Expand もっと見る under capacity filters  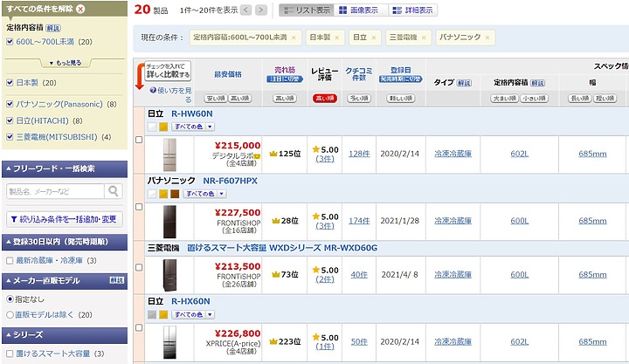click(66, 63)
